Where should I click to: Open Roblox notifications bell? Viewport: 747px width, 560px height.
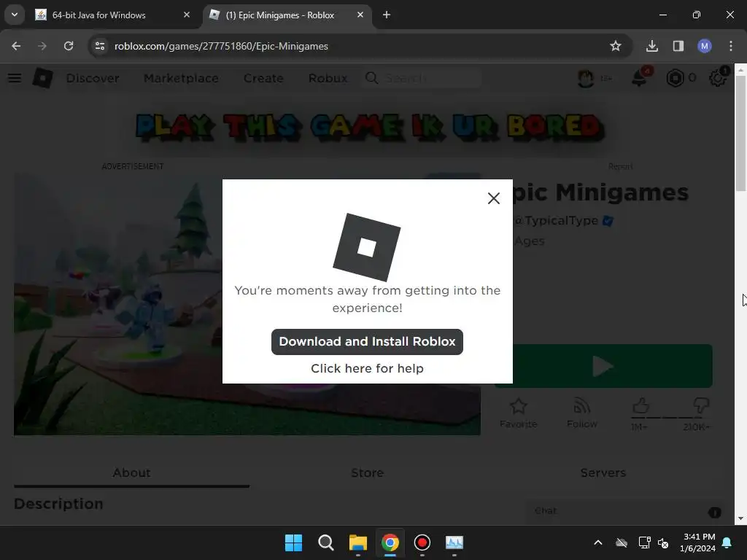coord(639,77)
